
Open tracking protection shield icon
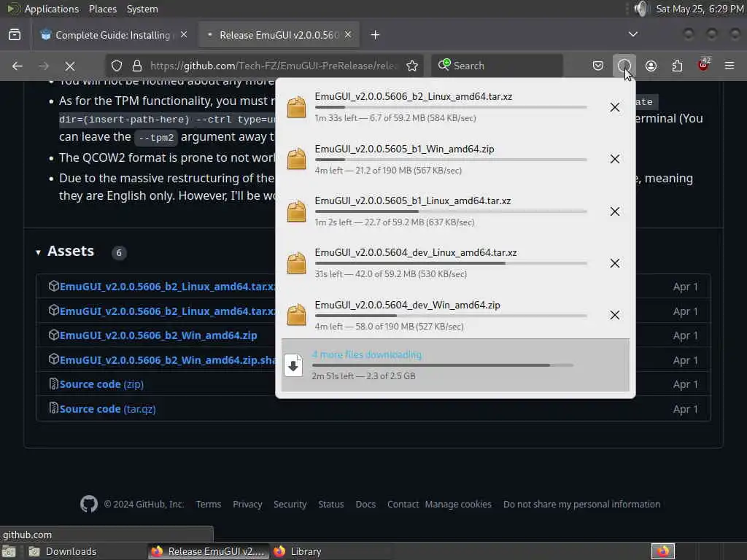tap(117, 66)
